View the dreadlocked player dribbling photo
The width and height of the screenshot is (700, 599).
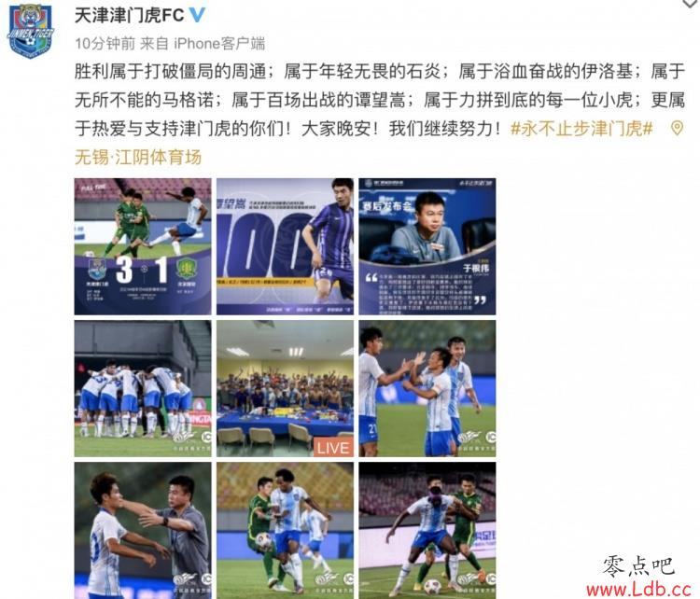285,530
